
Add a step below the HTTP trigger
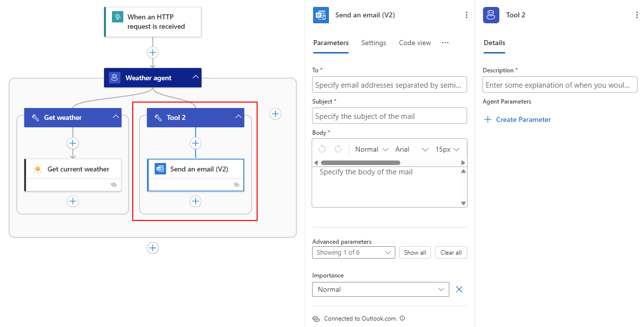(153, 53)
